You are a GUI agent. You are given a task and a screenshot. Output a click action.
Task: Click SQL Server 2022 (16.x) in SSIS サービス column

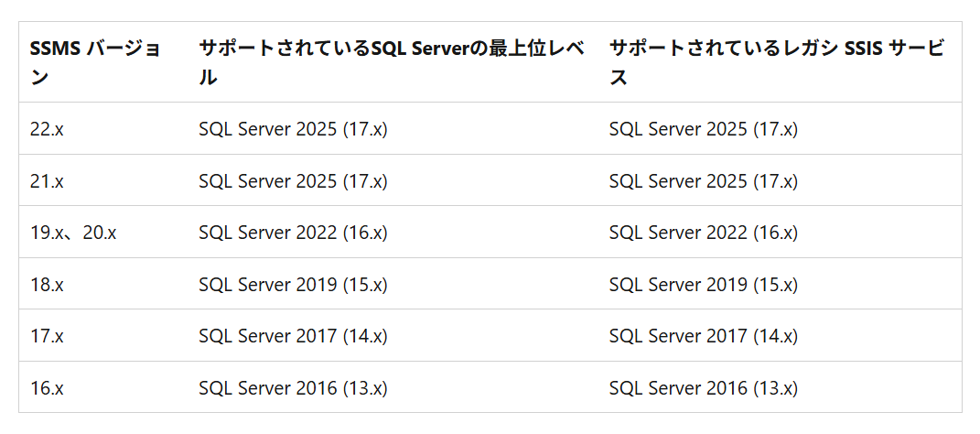pyautogui.click(x=703, y=233)
